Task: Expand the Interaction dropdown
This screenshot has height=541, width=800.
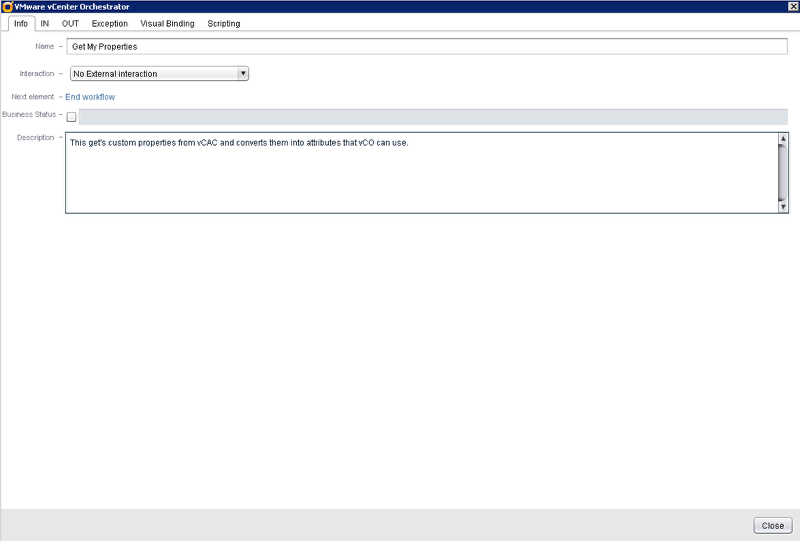Action: pyautogui.click(x=243, y=73)
